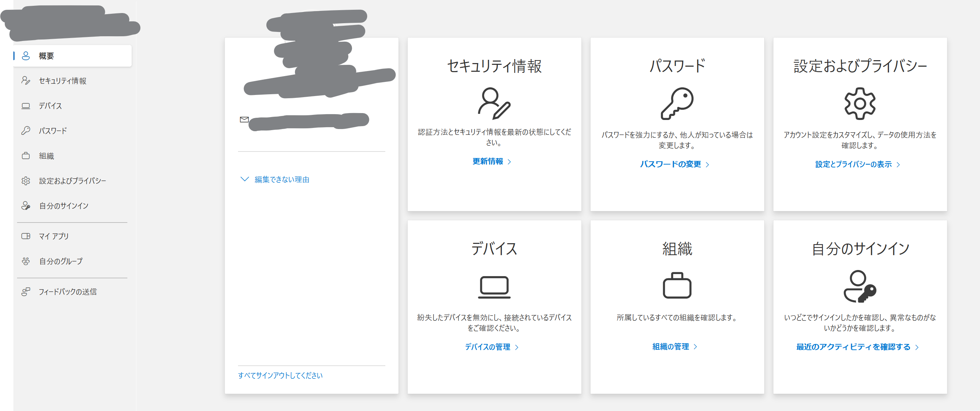980x411 pixels.
Task: Open 自分のサインイン label in sidebar
Action: (63, 205)
